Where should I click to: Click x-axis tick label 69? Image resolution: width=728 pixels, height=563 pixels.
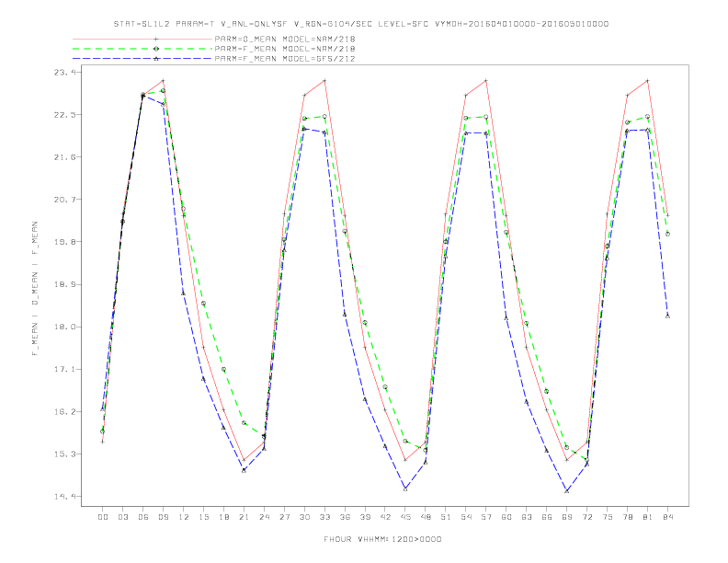click(567, 517)
